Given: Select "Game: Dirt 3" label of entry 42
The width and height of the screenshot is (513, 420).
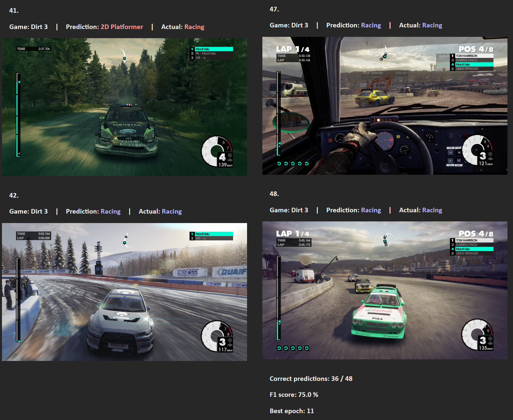Looking at the screenshot, I should (x=28, y=211).
